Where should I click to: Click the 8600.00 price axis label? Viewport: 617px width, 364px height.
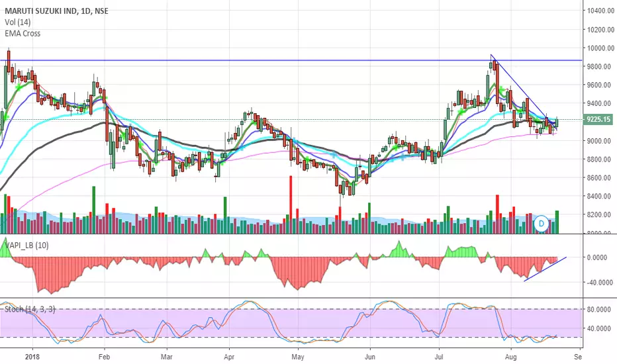point(600,178)
